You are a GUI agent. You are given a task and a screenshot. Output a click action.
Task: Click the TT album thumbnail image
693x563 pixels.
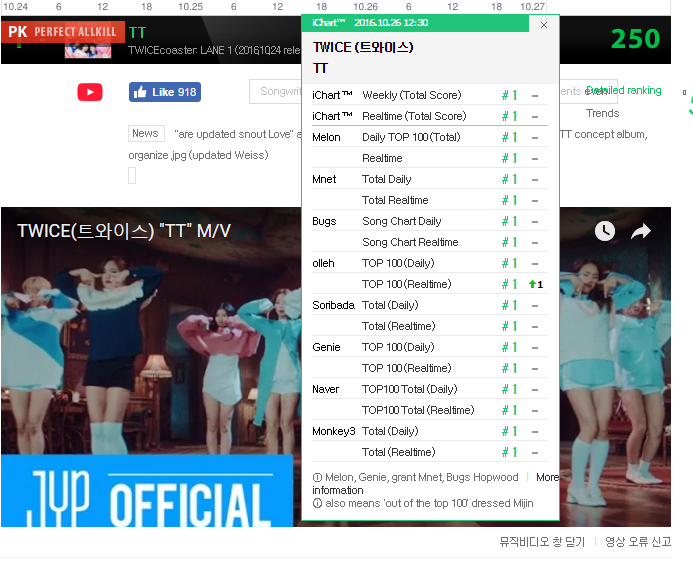[x=88, y=50]
